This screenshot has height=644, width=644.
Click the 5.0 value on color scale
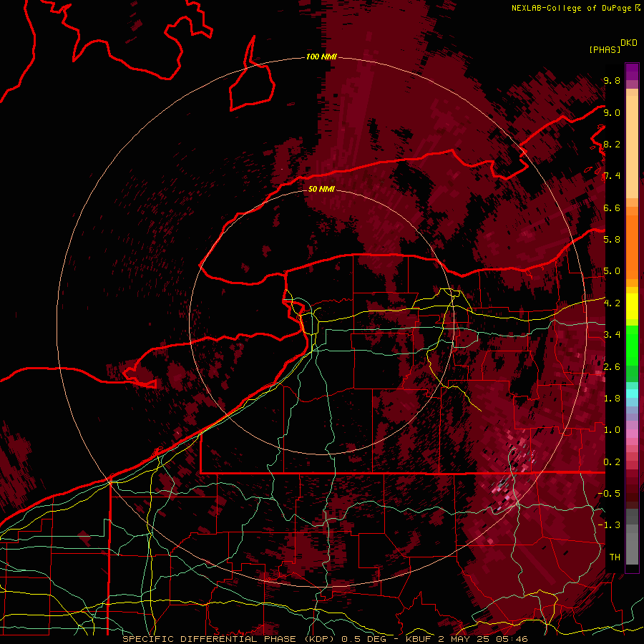(x=612, y=271)
